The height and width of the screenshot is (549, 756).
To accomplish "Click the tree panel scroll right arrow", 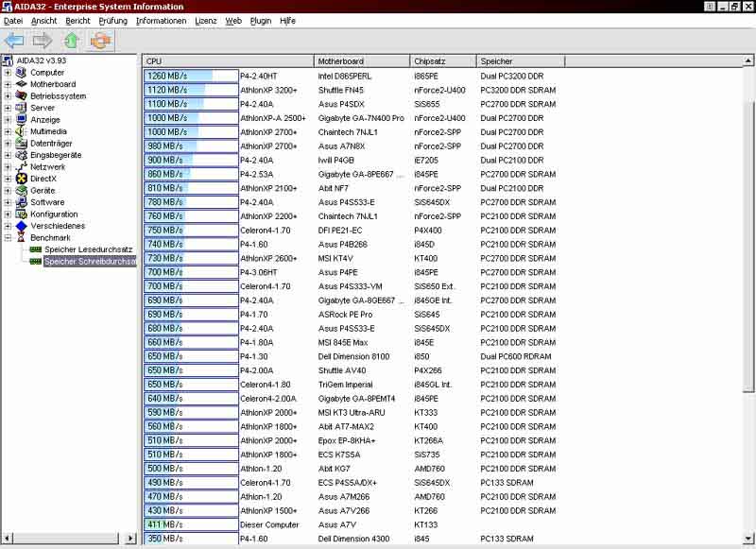I will [130, 539].
